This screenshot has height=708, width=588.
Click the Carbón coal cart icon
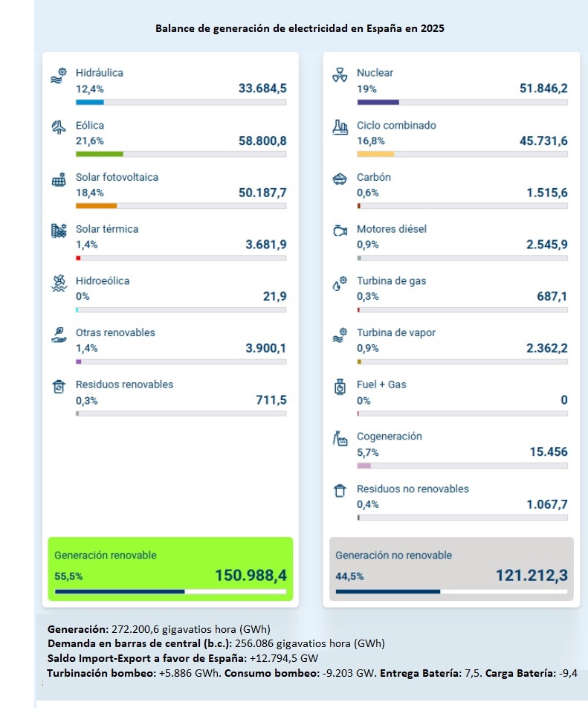pyautogui.click(x=340, y=179)
